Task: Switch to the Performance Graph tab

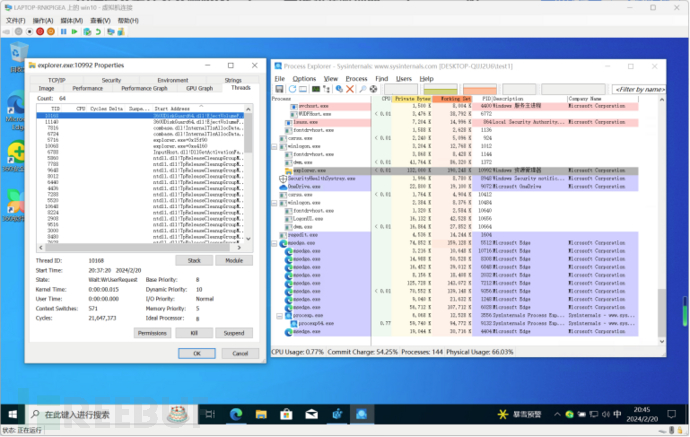Action: point(146,88)
